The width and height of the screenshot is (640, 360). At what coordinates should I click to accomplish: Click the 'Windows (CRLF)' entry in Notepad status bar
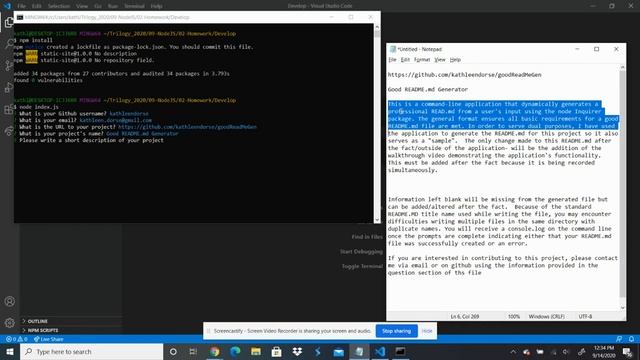click(x=547, y=316)
